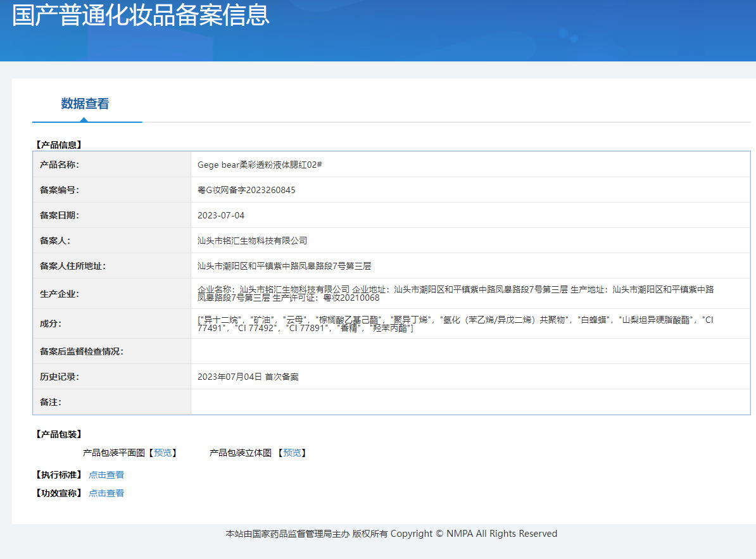Click the NMPA copyright footer text
756x559 pixels.
tap(391, 534)
